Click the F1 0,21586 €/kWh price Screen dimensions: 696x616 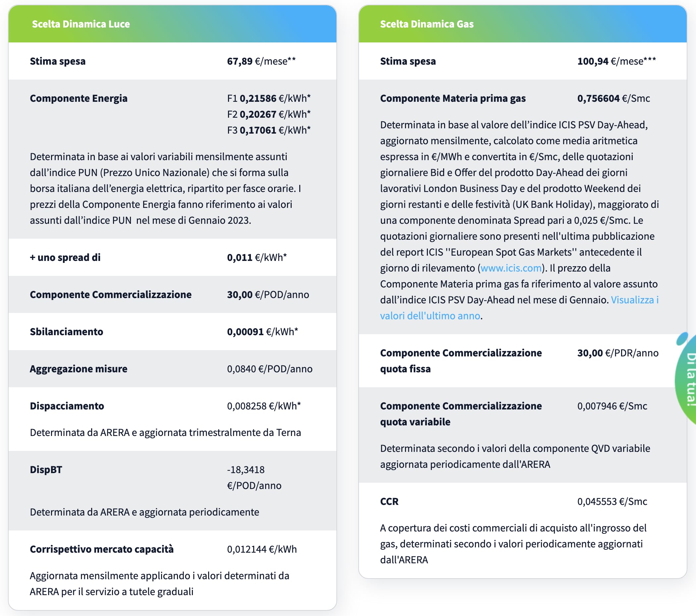coord(269,98)
